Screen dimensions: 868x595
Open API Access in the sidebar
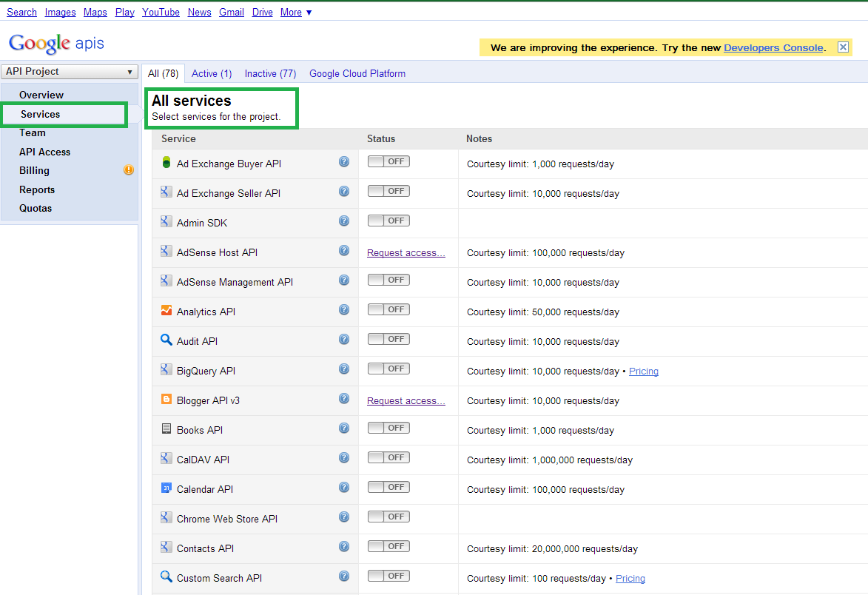point(45,152)
